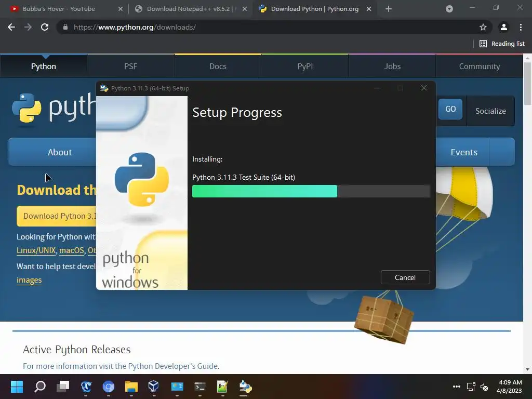Open the Socialize menu
Image resolution: width=532 pixels, height=399 pixels.
pyautogui.click(x=490, y=111)
